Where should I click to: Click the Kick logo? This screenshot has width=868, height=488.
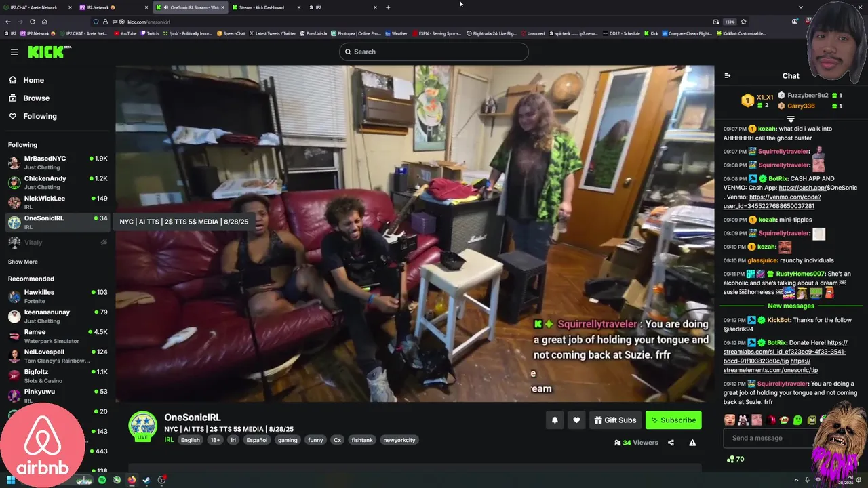pyautogui.click(x=49, y=52)
